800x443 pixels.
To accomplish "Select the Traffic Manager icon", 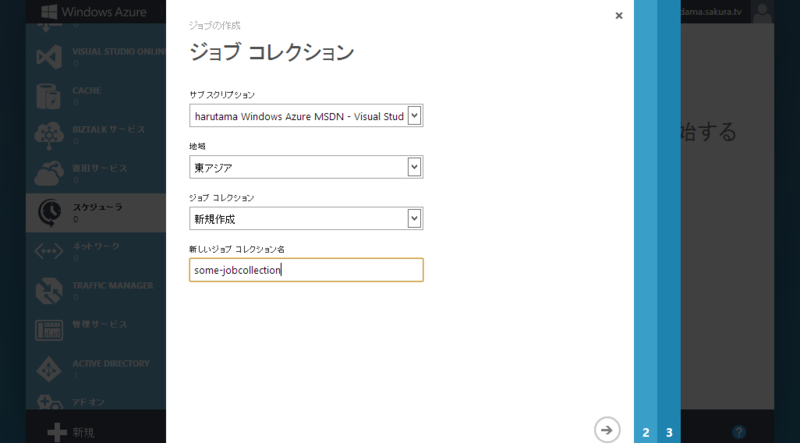I will (49, 291).
